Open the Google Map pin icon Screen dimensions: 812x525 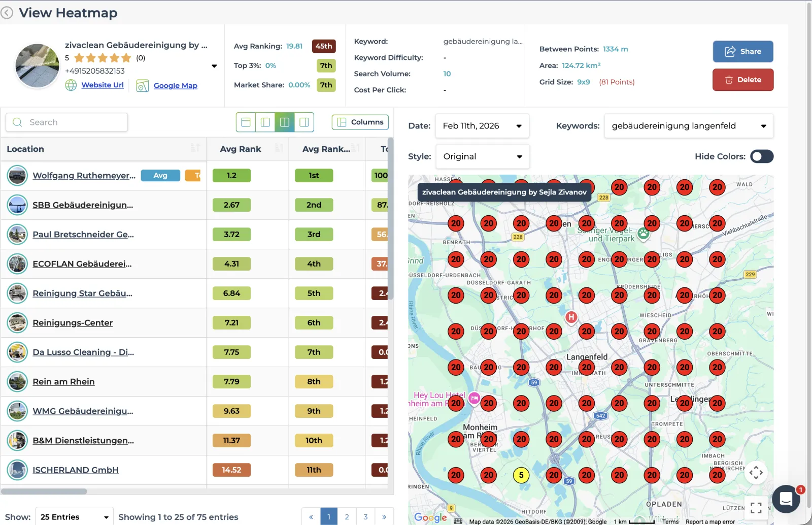[x=143, y=86]
